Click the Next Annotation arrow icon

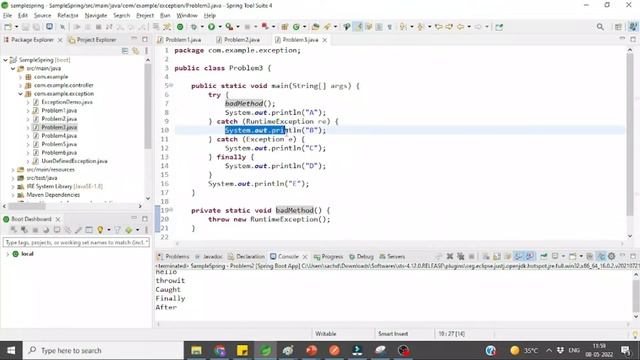click(x=403, y=27)
